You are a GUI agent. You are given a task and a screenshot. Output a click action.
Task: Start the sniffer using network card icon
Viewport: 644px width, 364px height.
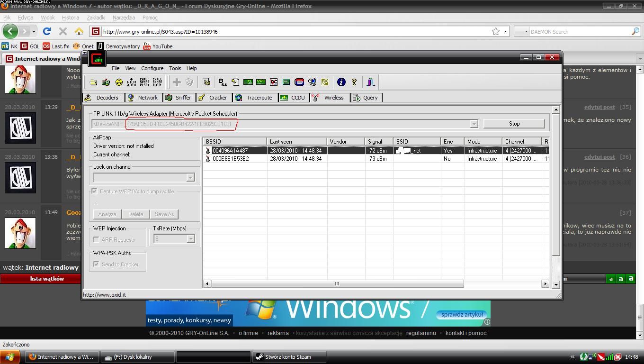pos(106,82)
